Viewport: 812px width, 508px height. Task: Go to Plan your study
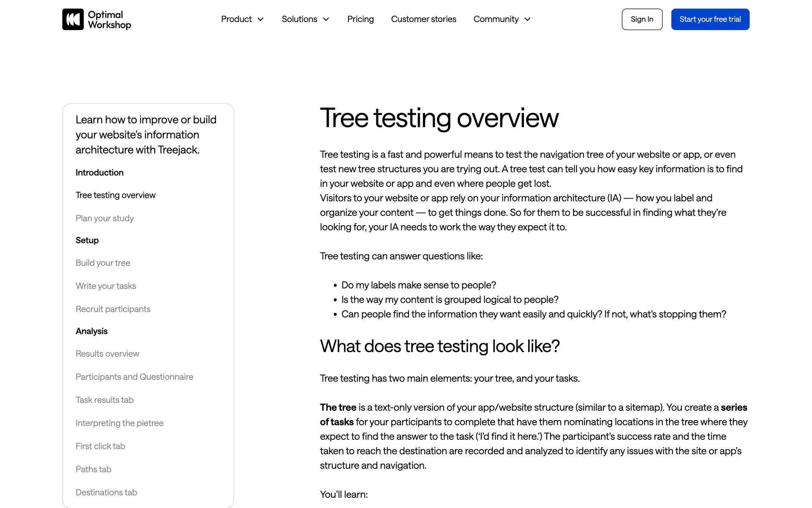[104, 218]
